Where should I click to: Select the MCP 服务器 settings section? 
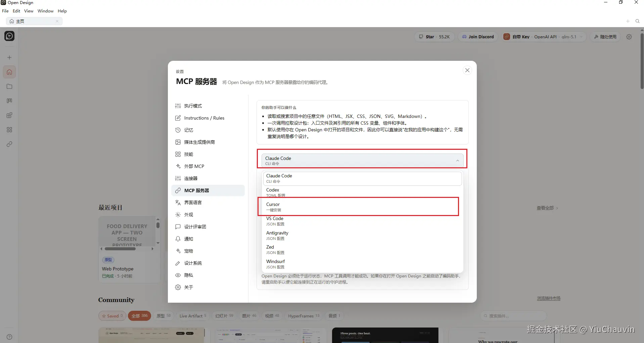coord(208,190)
